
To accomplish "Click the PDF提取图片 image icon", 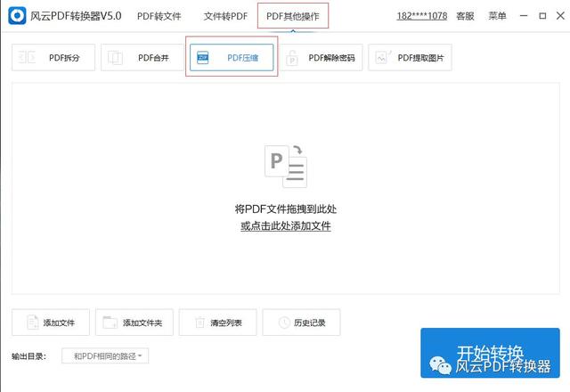I will 382,57.
